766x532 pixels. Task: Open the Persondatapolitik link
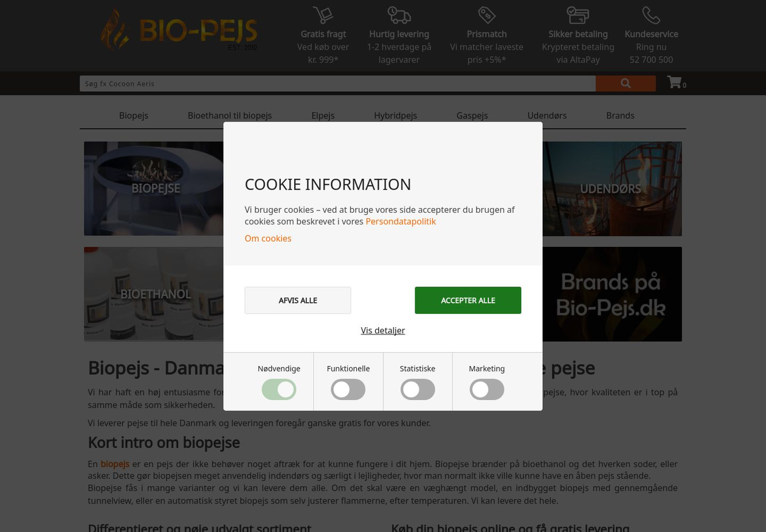pos(401,221)
